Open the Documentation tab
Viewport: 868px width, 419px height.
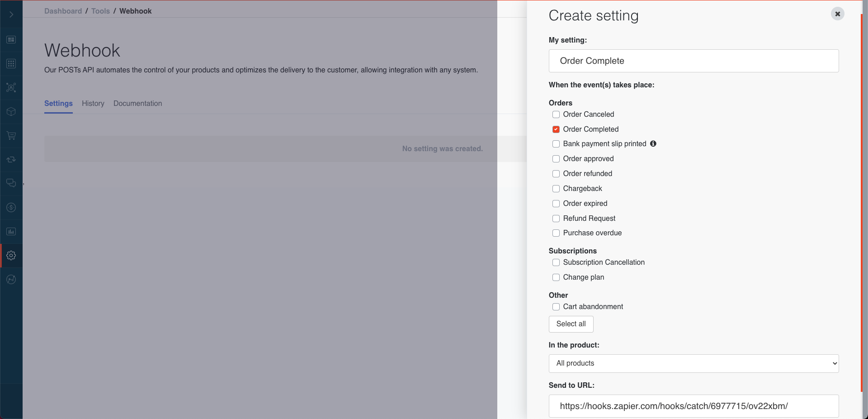click(x=137, y=103)
